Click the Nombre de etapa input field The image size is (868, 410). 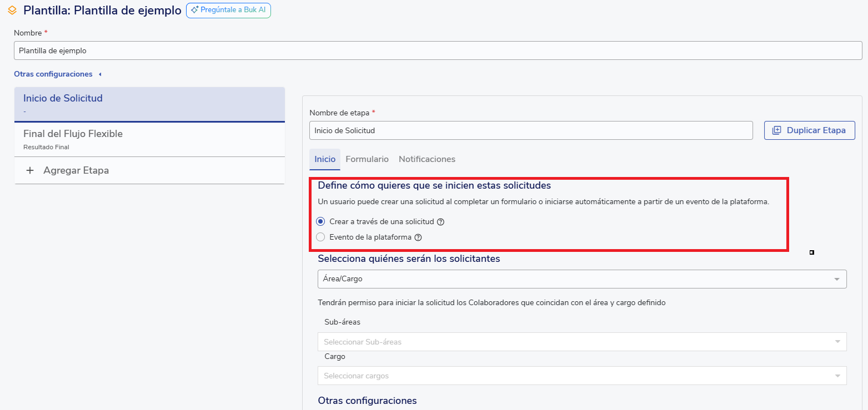click(530, 130)
